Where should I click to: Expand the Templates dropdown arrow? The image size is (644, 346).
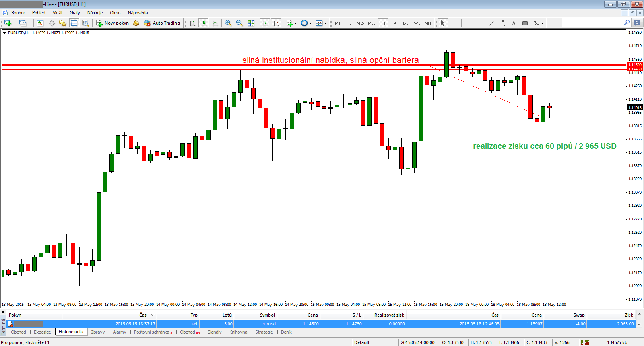325,23
